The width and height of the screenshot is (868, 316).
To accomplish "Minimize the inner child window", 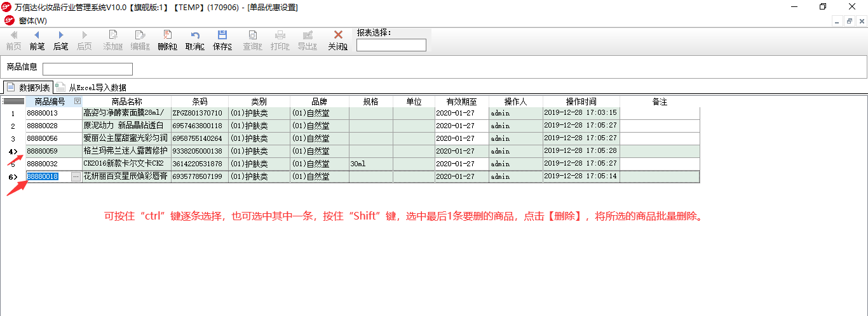I will (x=838, y=21).
